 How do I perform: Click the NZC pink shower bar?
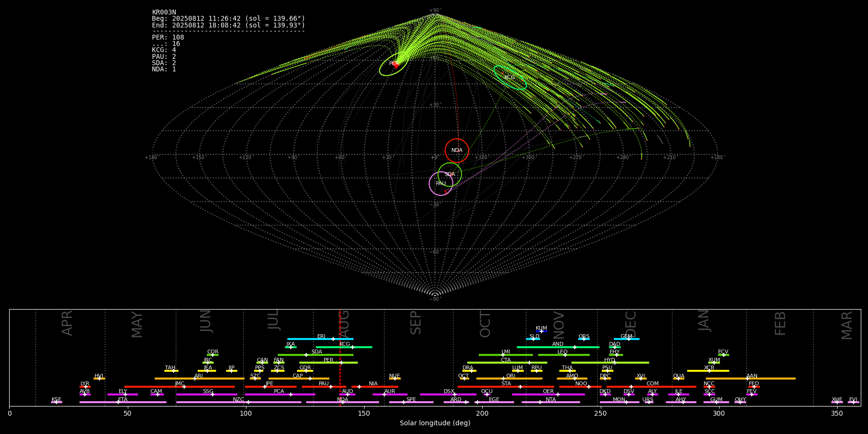tap(239, 402)
